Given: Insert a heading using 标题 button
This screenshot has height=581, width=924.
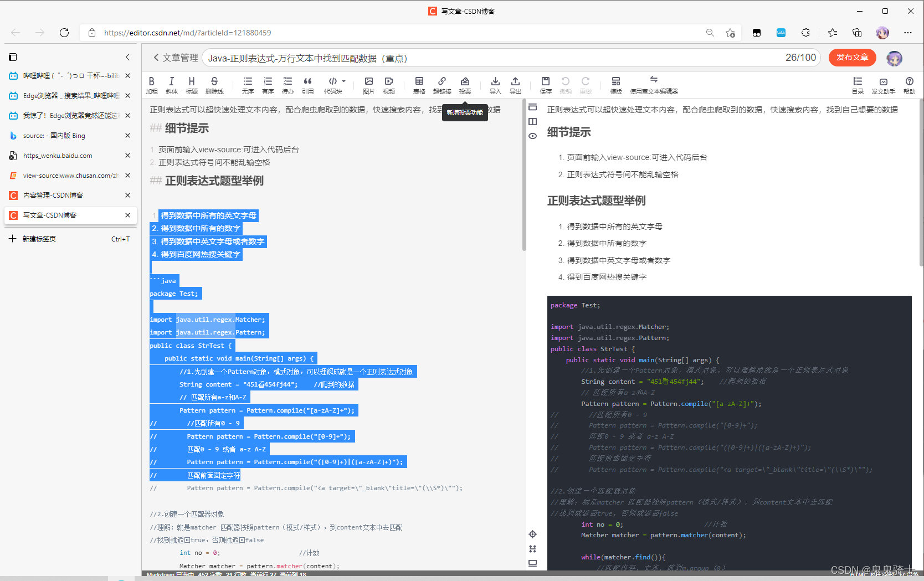Looking at the screenshot, I should coord(192,85).
